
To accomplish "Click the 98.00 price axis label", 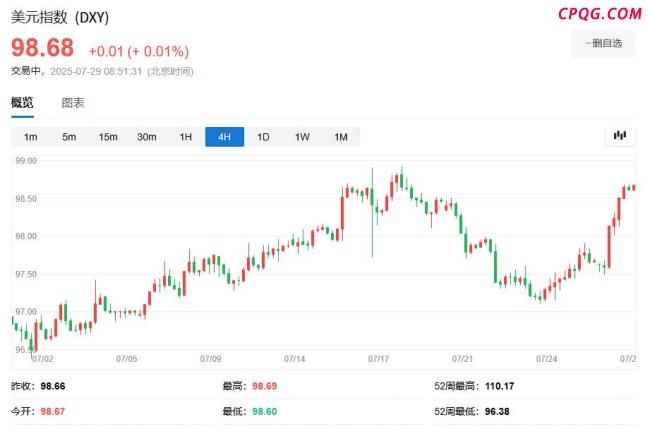I will (x=26, y=236).
